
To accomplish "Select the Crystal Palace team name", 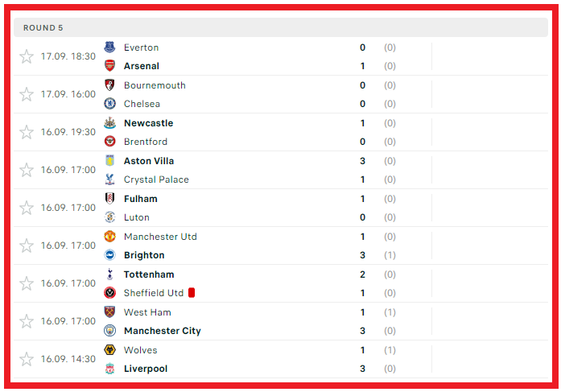I will [156, 179].
